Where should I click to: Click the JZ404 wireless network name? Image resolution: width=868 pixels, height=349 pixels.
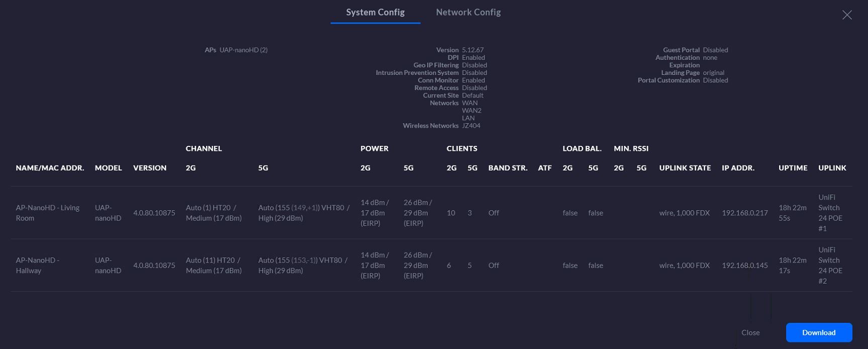471,126
